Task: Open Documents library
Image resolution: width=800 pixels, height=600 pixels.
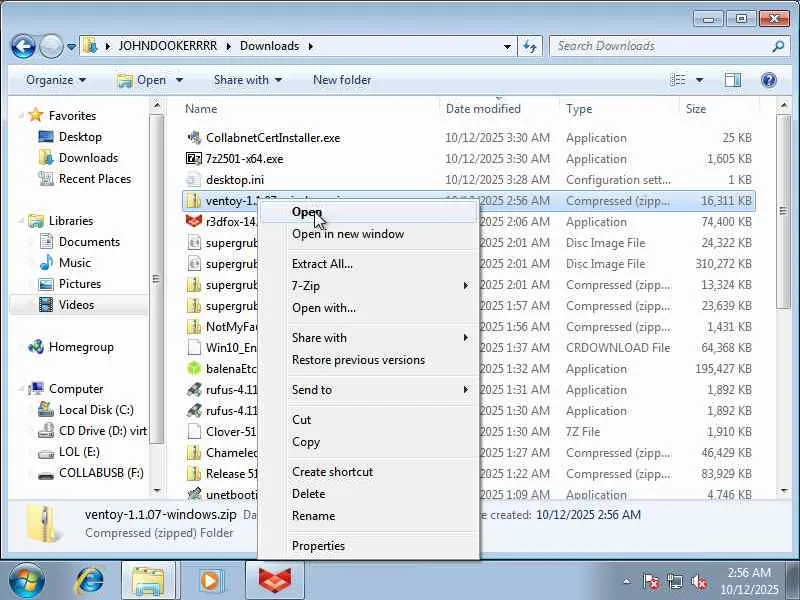Action: 89,241
